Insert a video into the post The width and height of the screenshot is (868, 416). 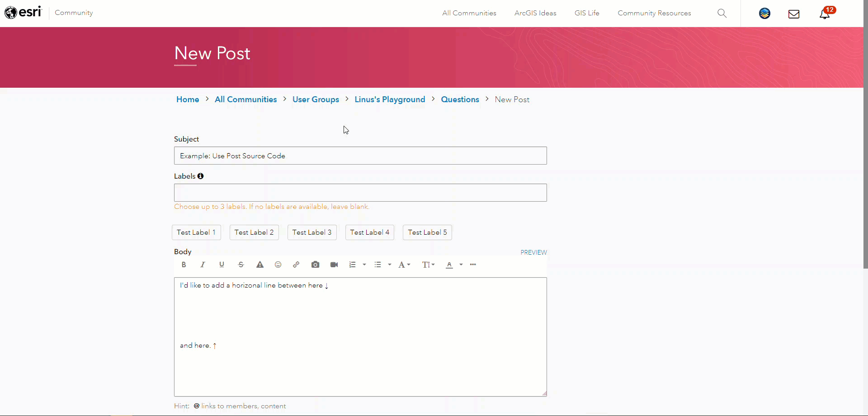335,265
